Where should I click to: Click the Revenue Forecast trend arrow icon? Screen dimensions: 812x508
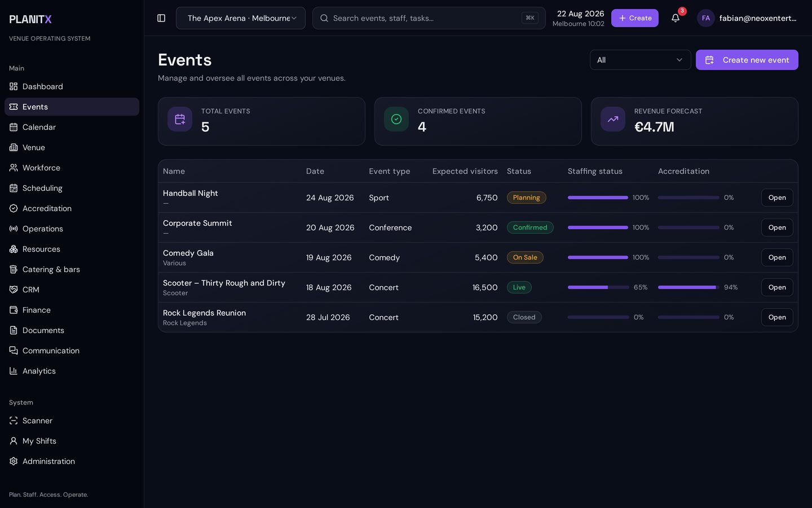613,119
